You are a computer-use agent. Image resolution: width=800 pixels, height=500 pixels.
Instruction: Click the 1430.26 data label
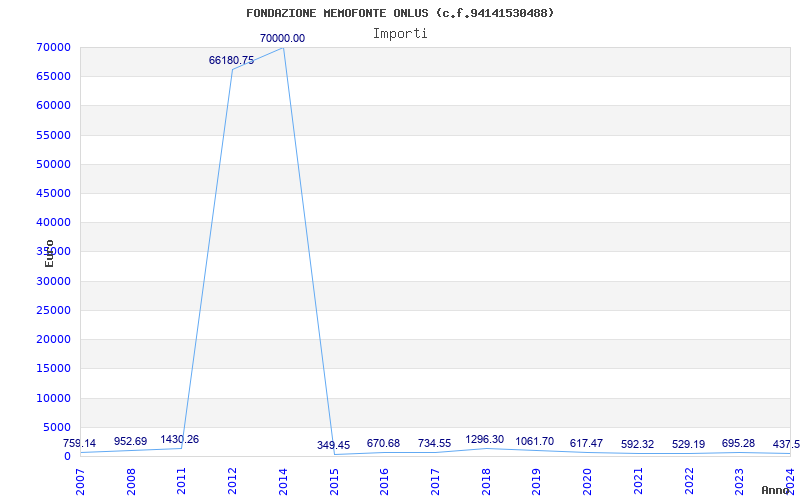tap(180, 439)
